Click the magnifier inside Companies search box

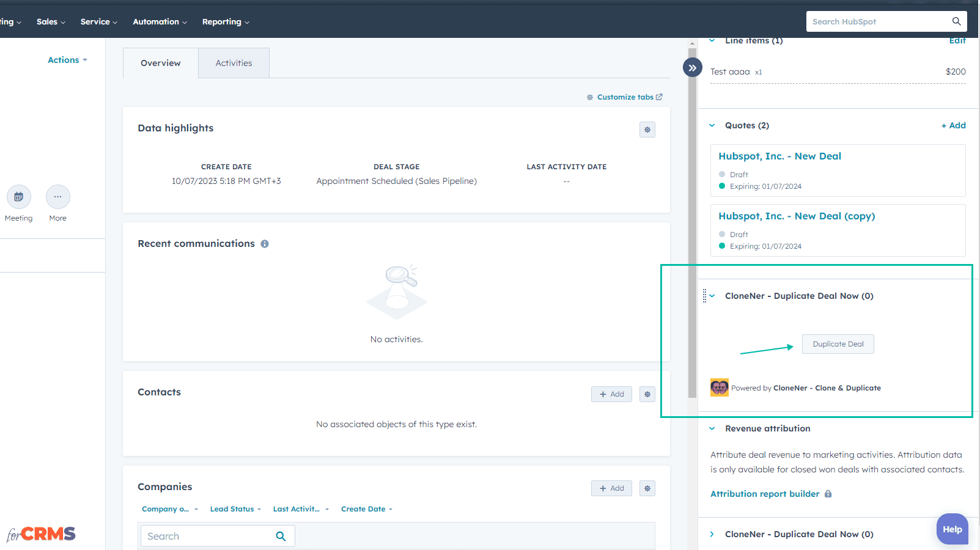tap(281, 535)
